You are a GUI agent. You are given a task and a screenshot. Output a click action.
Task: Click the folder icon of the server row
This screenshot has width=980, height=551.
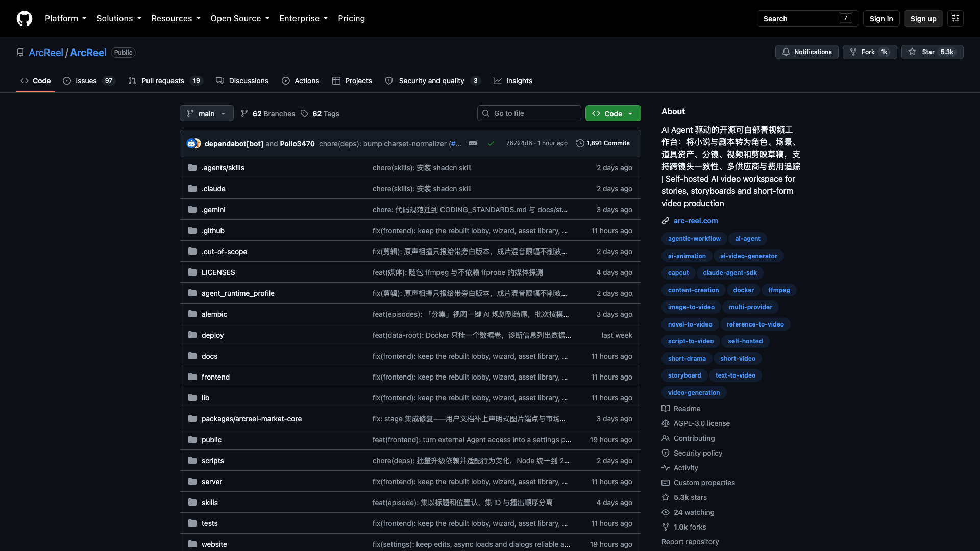192,482
